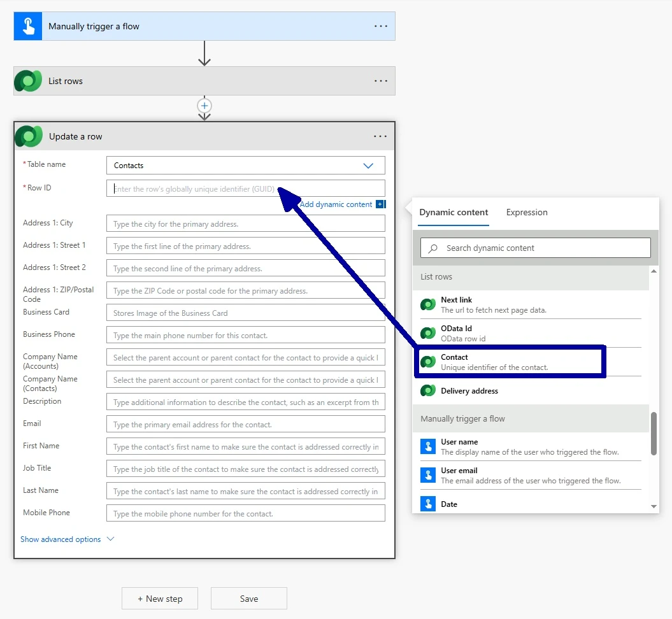Open the Manually trigger a flow ellipsis menu
672x619 pixels.
point(380,26)
